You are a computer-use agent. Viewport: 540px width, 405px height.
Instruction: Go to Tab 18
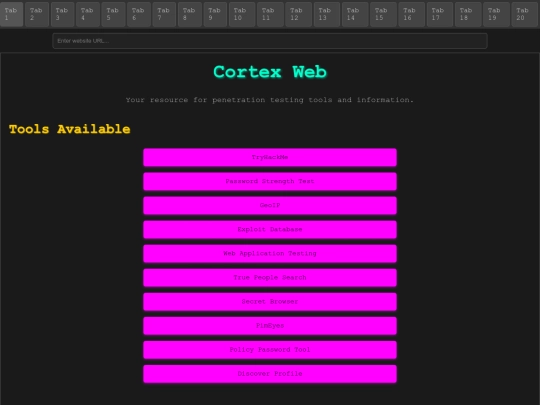(468, 14)
